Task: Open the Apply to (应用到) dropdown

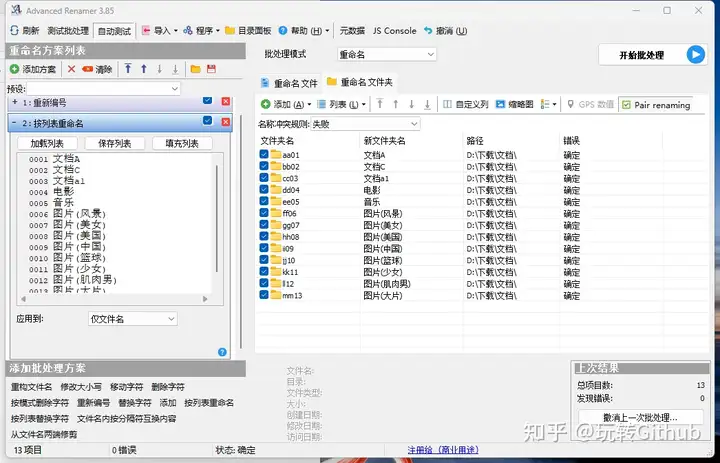Action: (133, 319)
